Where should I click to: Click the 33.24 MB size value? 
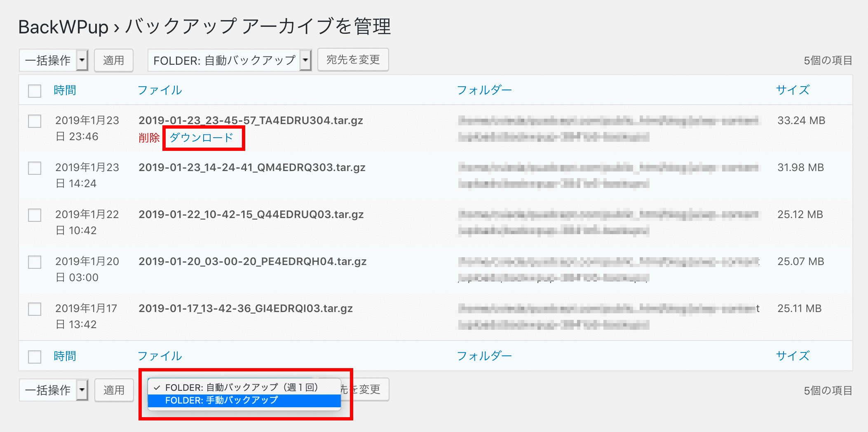click(x=801, y=120)
